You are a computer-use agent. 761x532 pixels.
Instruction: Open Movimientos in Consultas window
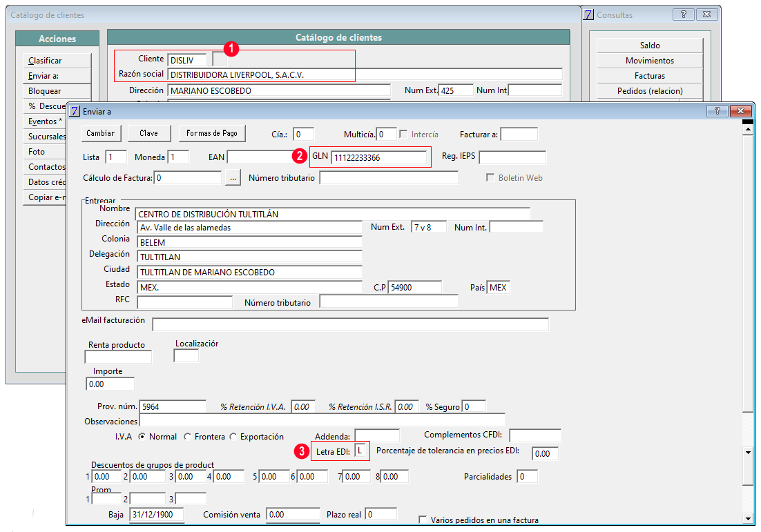coord(649,61)
